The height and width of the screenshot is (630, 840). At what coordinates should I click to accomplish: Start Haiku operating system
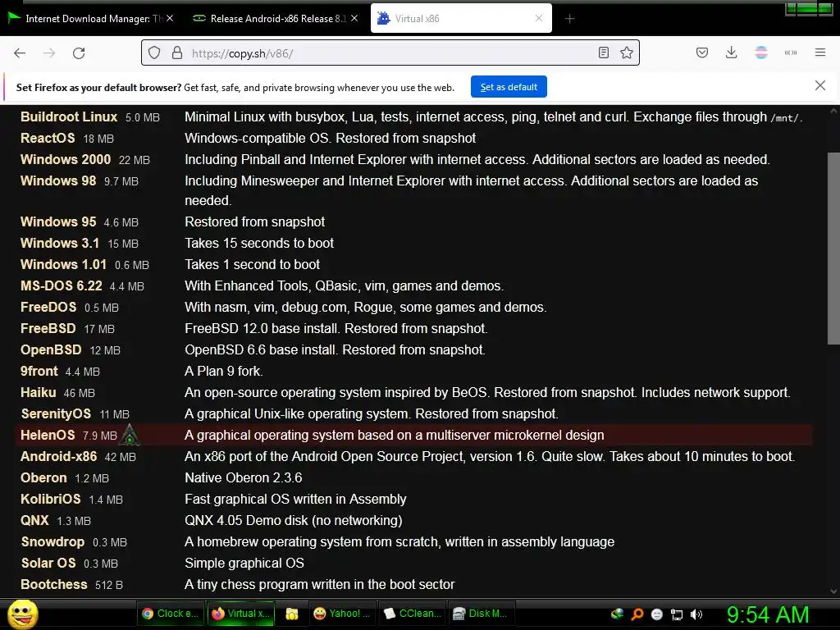(x=38, y=393)
